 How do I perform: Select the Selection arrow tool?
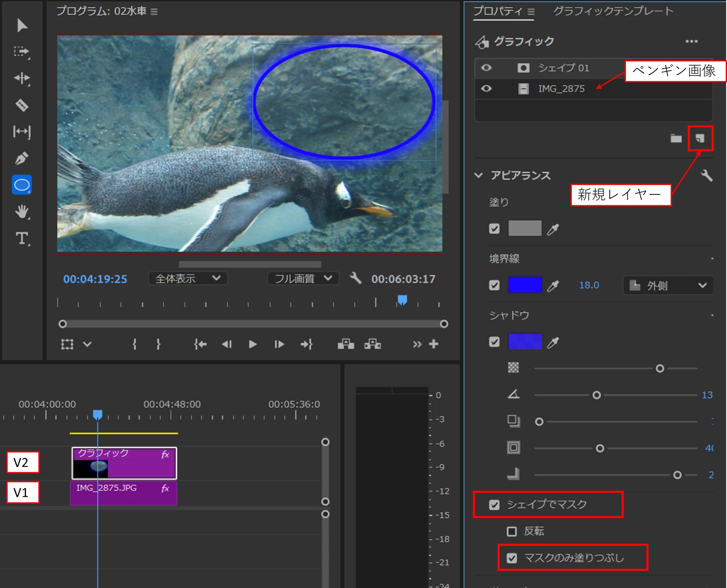click(x=22, y=26)
